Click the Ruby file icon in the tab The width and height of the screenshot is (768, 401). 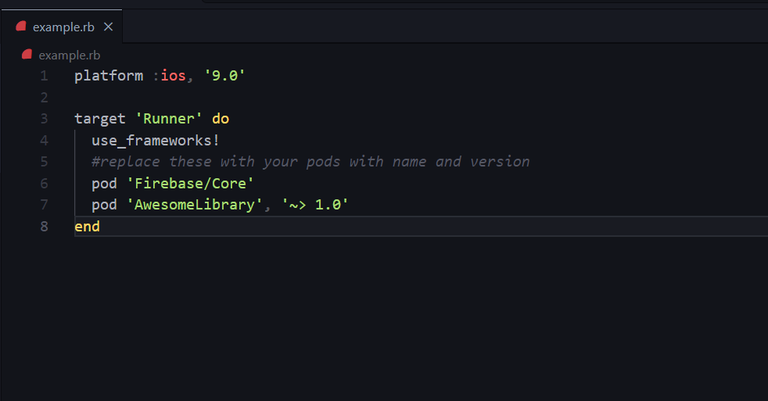(21, 26)
